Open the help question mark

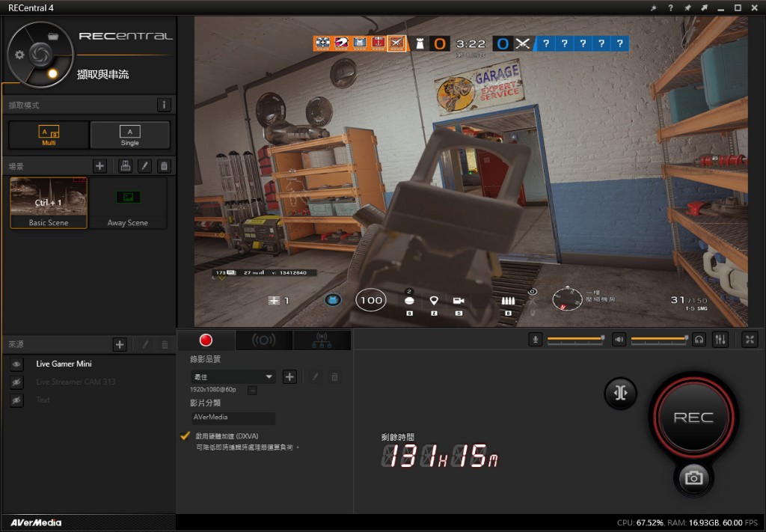(x=671, y=7)
